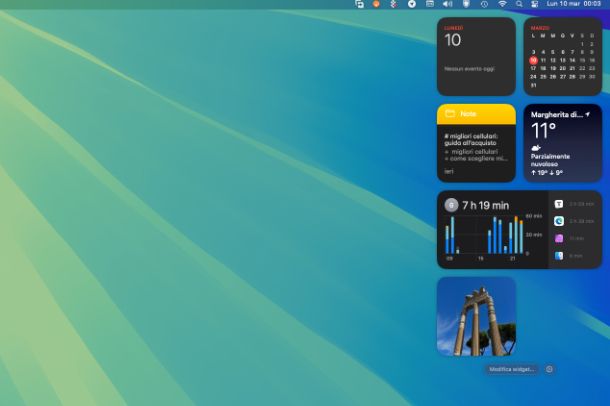Click the Marzo month title in calendar
The height and width of the screenshot is (406, 610).
[x=540, y=28]
